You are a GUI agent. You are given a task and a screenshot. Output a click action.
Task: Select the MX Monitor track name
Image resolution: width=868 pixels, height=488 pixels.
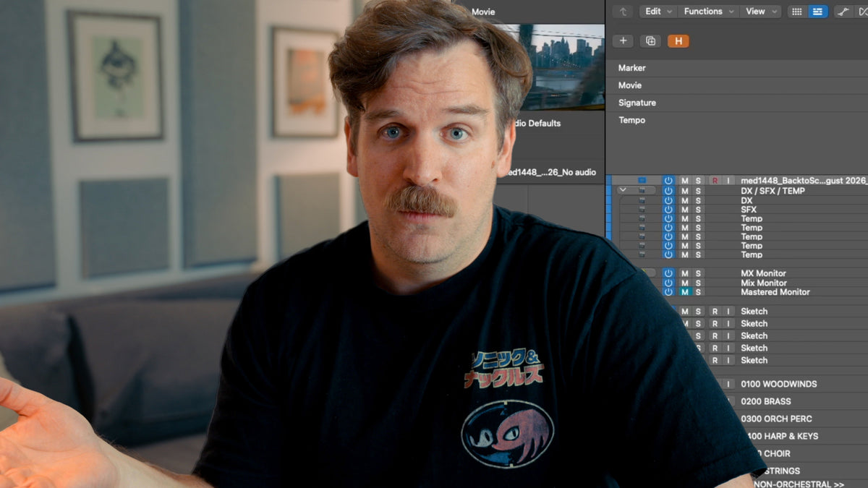(x=763, y=273)
